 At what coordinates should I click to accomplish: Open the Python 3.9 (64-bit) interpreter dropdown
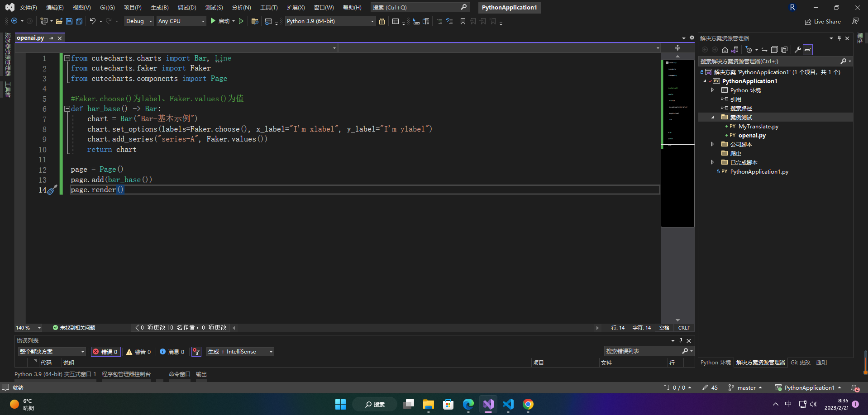(x=330, y=21)
